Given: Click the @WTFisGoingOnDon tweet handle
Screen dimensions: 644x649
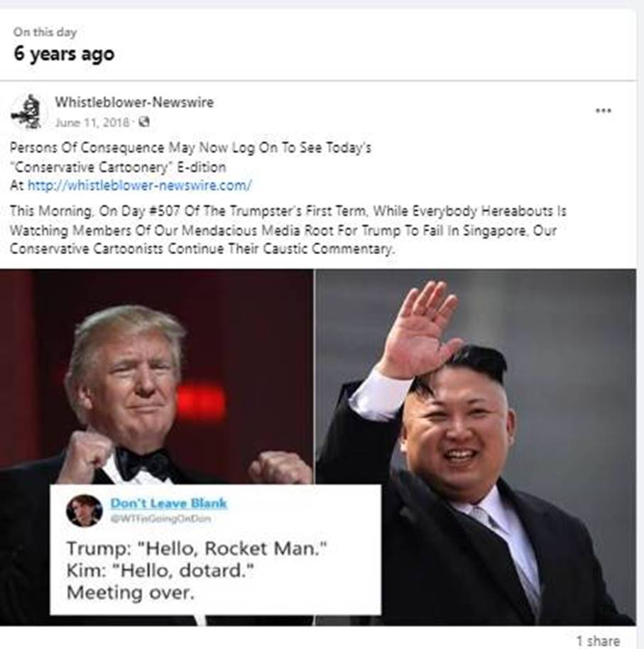Looking at the screenshot, I should 161,518.
